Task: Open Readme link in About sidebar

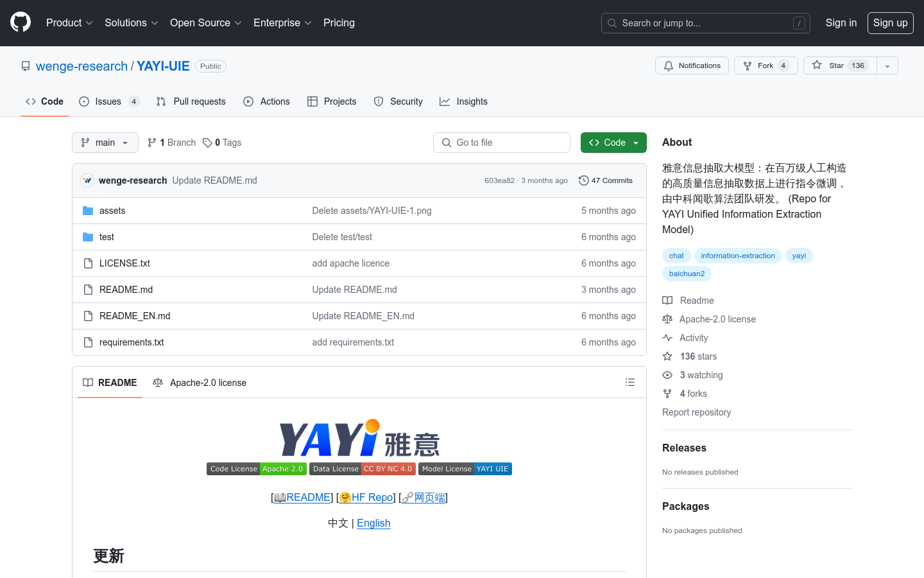Action: (x=688, y=301)
